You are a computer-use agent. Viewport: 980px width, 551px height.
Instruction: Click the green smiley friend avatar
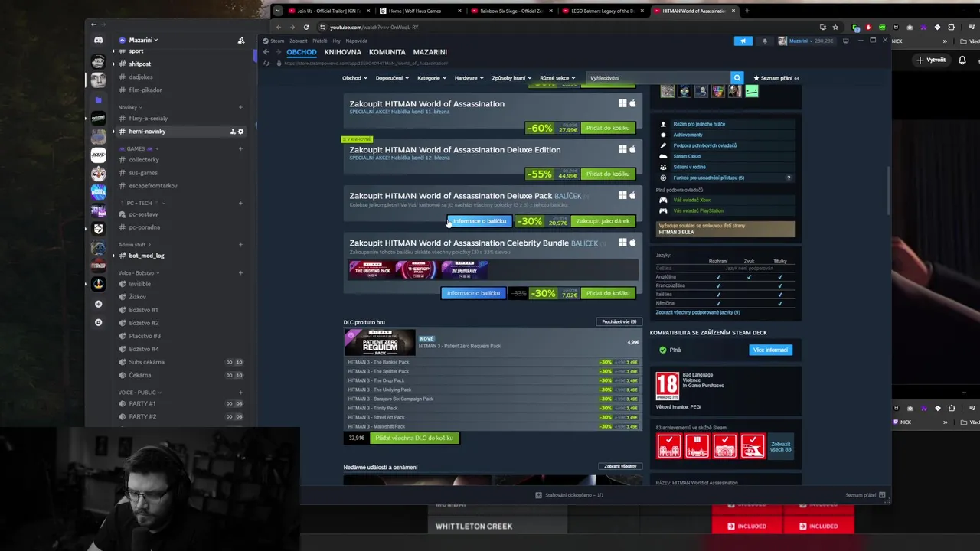[x=752, y=91]
